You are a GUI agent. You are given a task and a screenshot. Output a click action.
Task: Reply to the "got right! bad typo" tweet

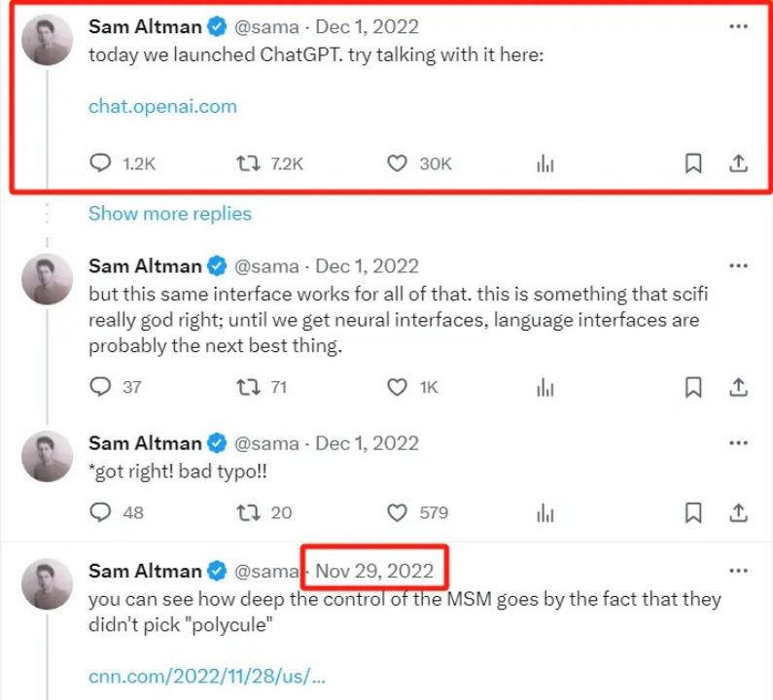point(101,512)
